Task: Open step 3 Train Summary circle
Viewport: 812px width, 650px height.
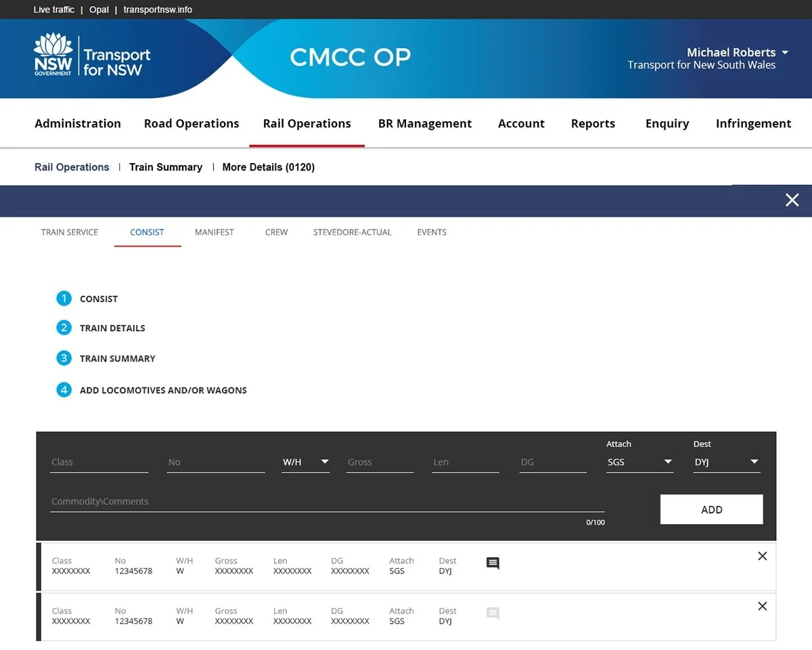Action: 64,357
